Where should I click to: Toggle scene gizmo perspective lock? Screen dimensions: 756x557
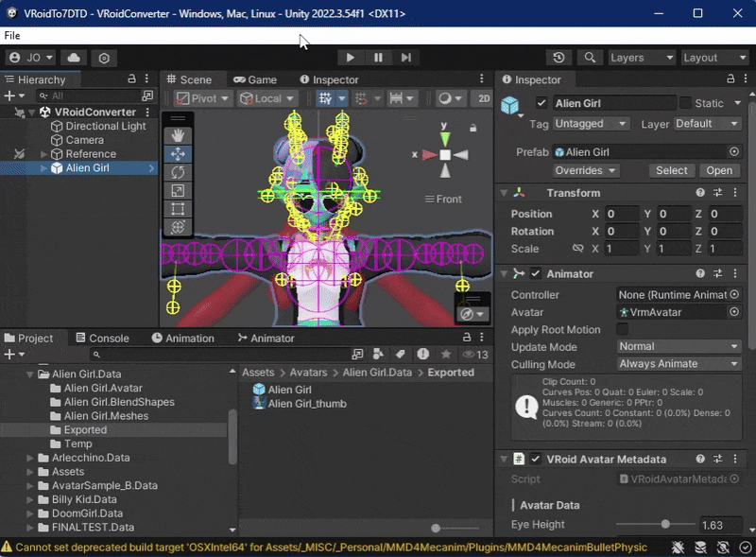473,128
